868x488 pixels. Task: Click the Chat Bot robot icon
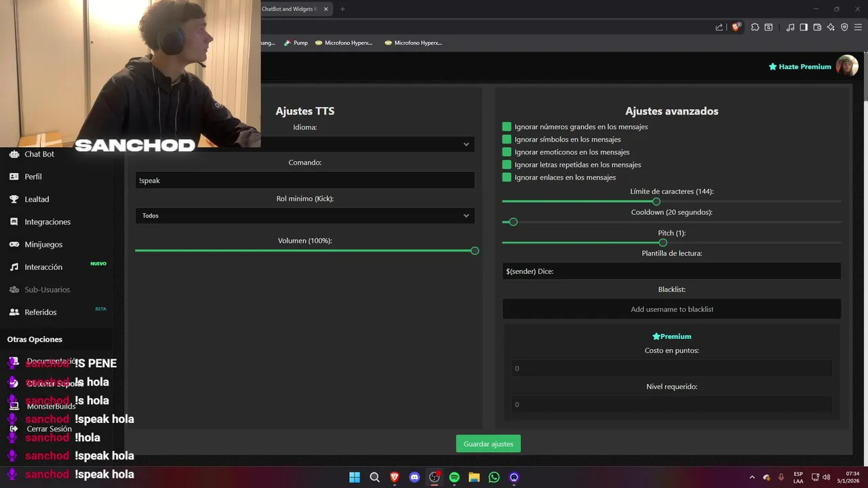tap(14, 154)
